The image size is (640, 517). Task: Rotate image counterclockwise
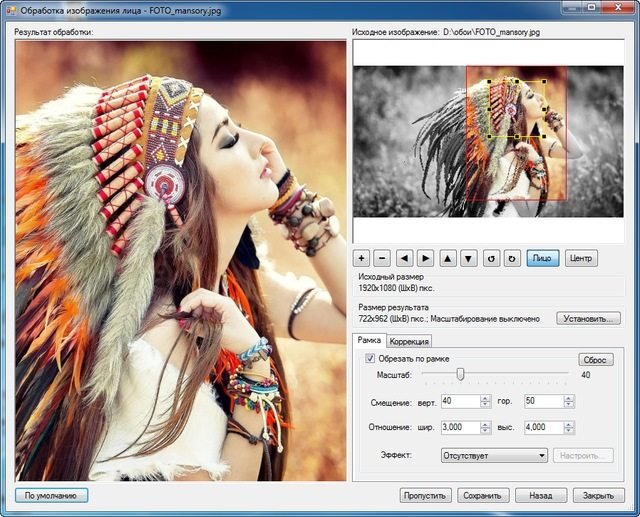click(491, 258)
